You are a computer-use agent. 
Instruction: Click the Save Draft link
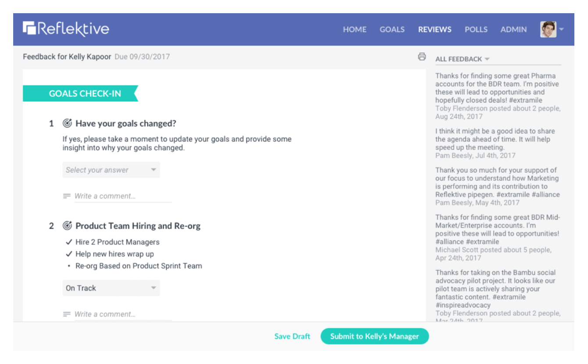pos(292,336)
